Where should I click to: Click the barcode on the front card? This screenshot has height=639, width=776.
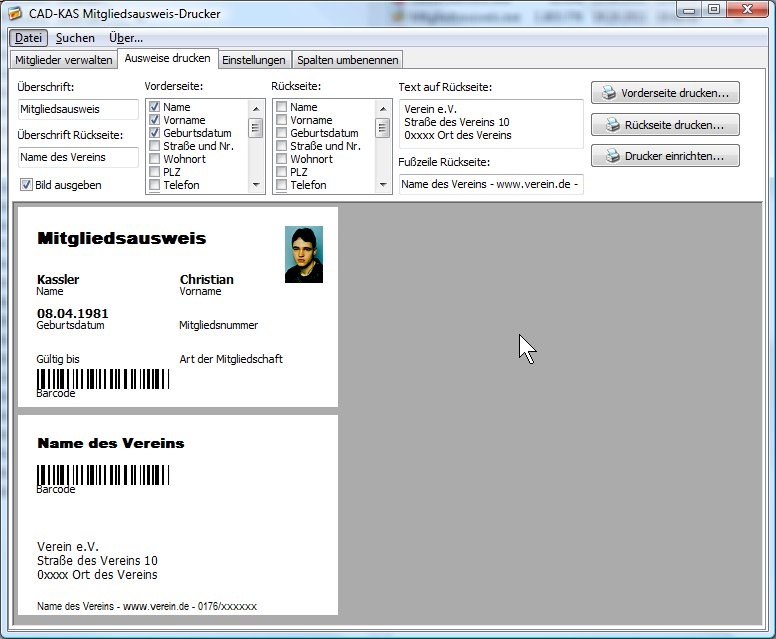[103, 379]
